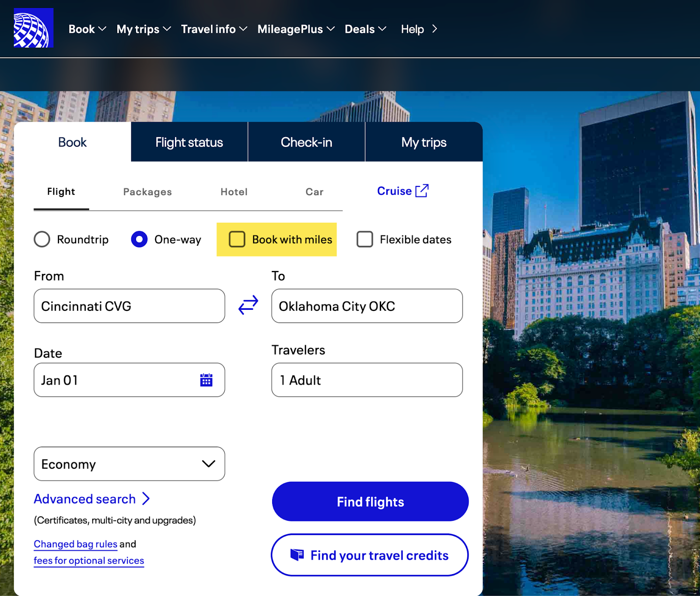
Task: Click the Find flights button
Action: (x=370, y=501)
